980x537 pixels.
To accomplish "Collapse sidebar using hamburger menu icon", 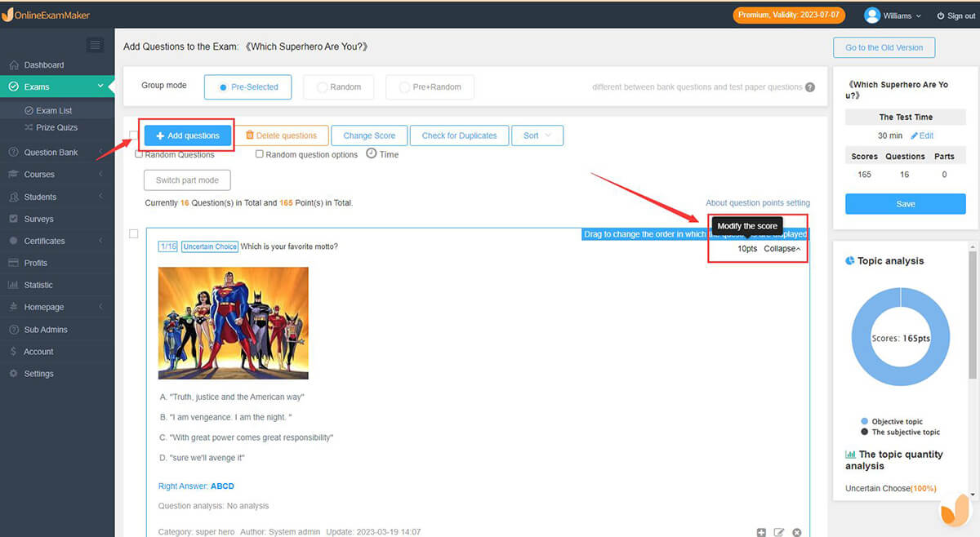I will click(96, 45).
